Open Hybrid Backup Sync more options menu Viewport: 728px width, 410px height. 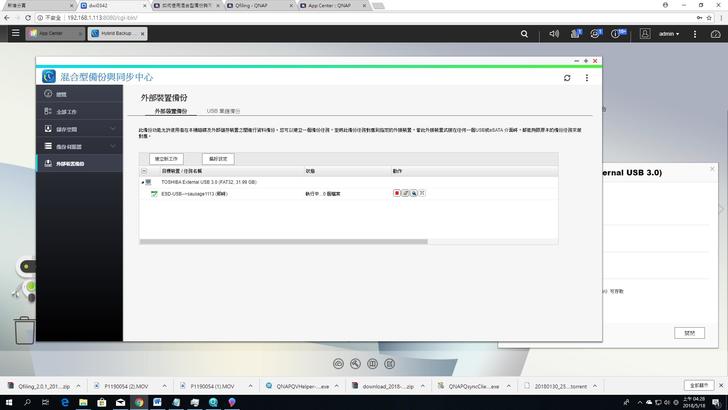tap(587, 78)
